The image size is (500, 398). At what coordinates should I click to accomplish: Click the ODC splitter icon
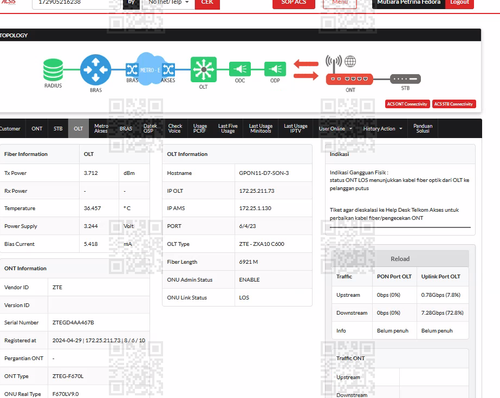tap(240, 69)
